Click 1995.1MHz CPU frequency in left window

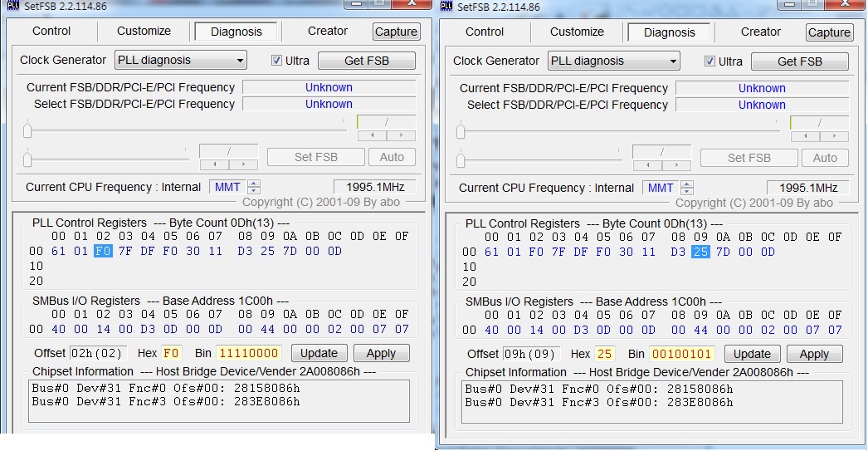coord(375,187)
